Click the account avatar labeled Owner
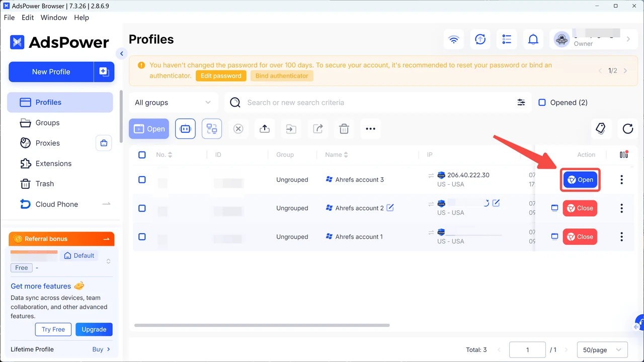 (x=561, y=39)
